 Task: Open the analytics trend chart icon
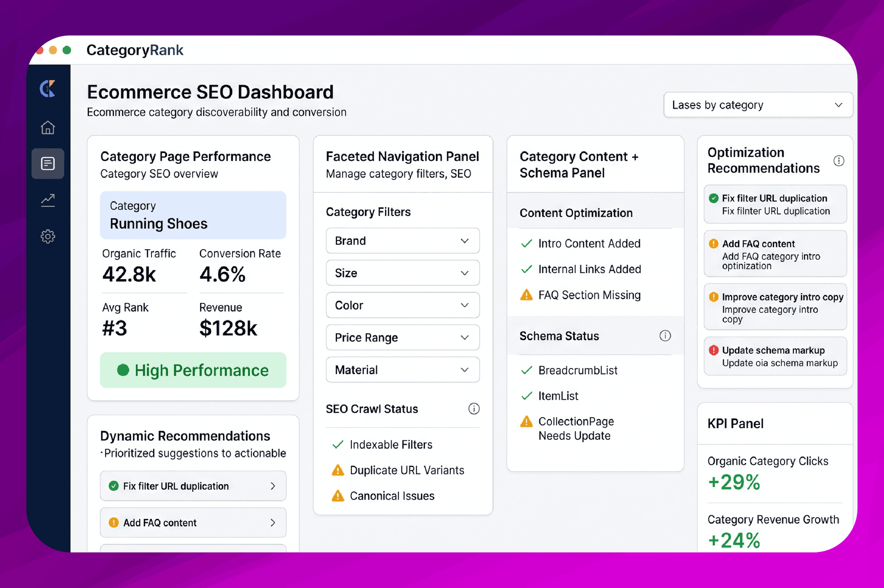click(48, 200)
